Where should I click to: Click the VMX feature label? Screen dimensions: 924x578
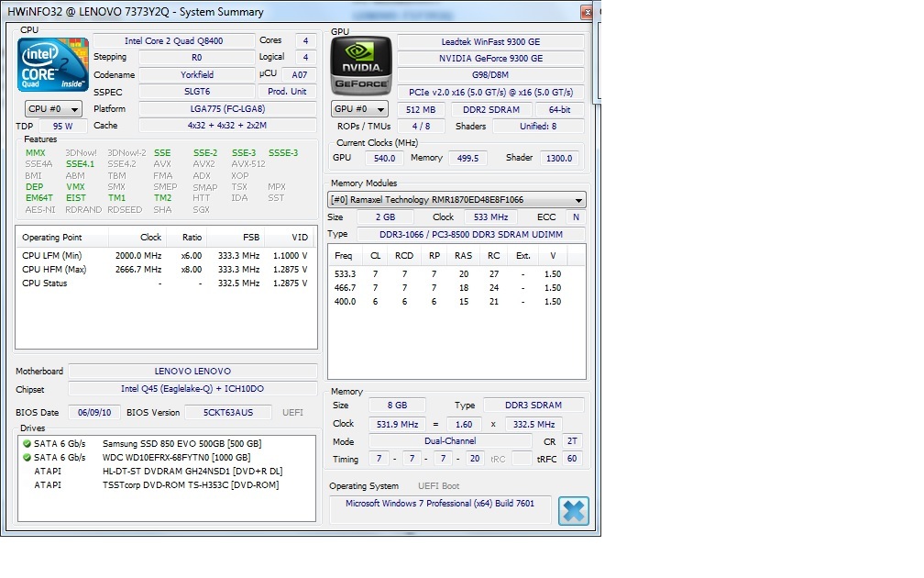point(75,186)
